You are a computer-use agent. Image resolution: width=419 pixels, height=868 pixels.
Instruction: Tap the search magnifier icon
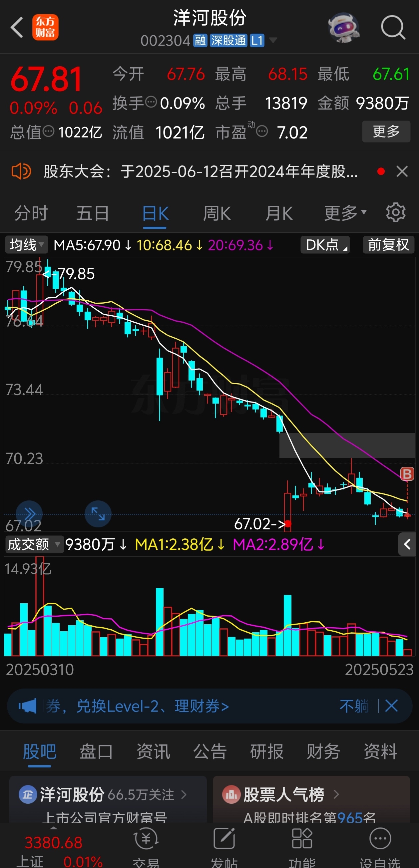[393, 28]
